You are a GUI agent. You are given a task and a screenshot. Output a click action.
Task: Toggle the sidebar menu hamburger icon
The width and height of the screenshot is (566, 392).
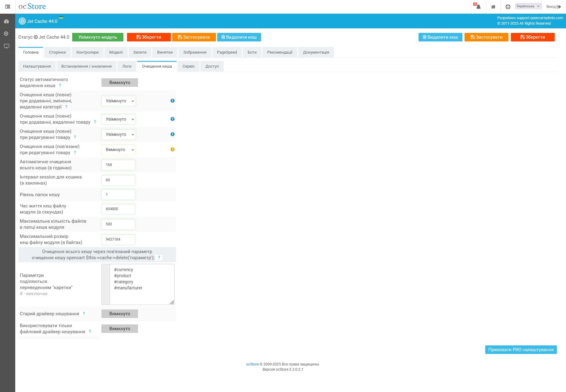click(x=8, y=7)
